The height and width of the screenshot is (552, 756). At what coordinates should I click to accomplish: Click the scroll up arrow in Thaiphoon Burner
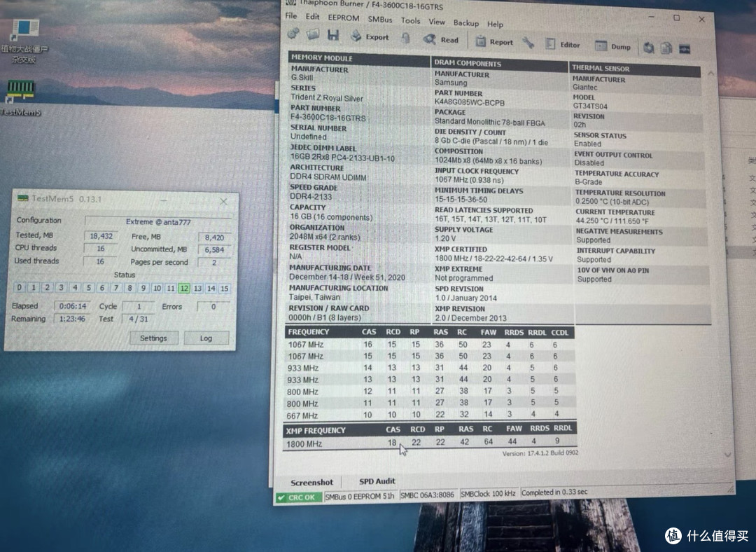coord(710,74)
